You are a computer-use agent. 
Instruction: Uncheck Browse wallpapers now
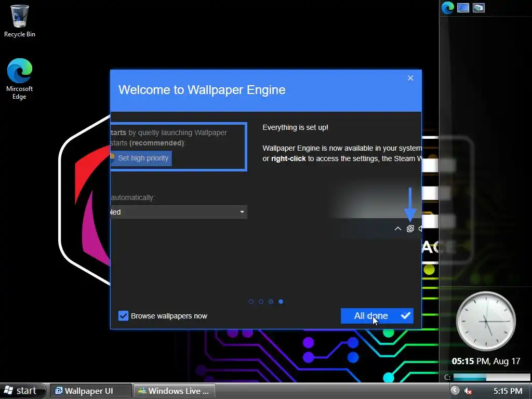(x=123, y=316)
